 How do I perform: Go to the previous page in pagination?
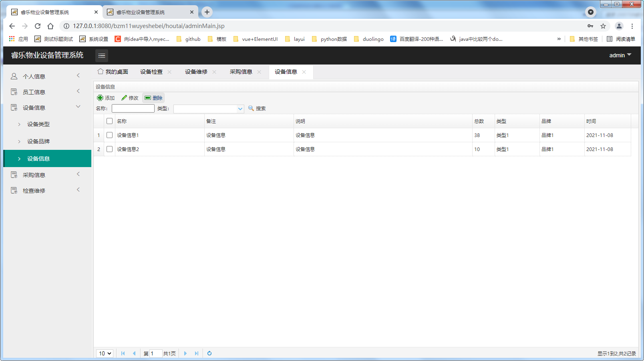point(134,353)
